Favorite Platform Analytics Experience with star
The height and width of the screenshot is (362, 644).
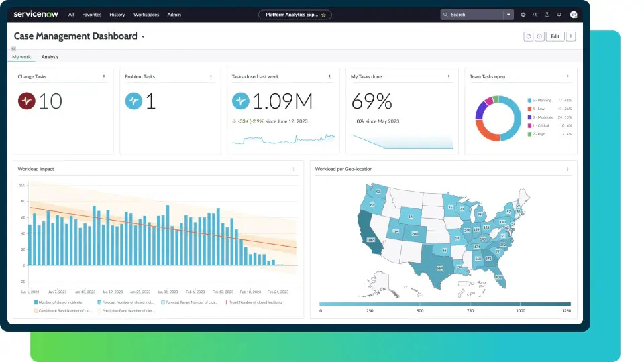[323, 14]
